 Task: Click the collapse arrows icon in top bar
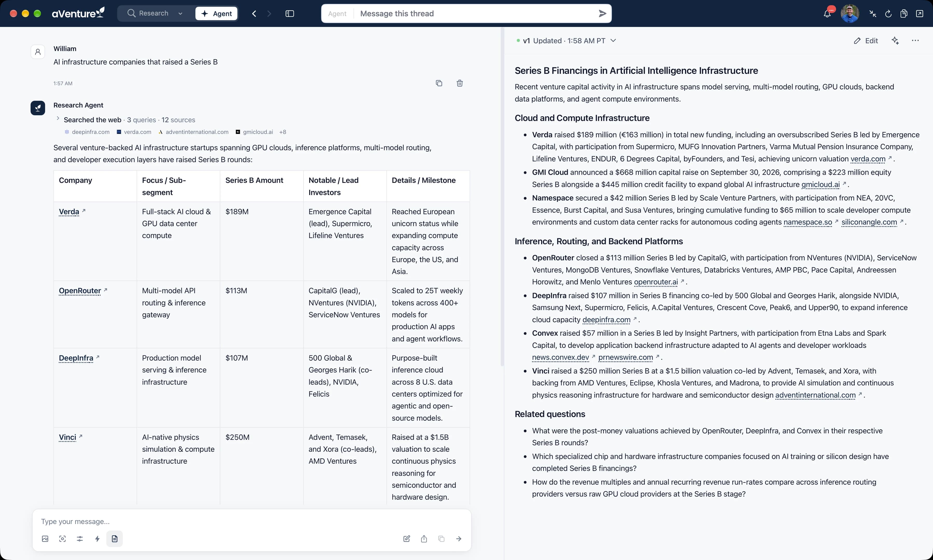tap(873, 13)
